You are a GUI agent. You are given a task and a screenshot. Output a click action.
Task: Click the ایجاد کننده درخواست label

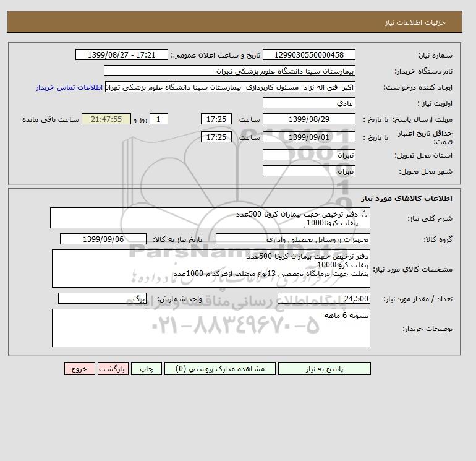(418, 87)
